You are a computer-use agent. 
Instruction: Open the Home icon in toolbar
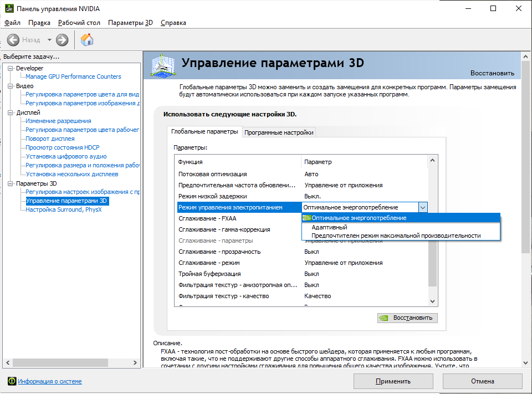tap(87, 40)
